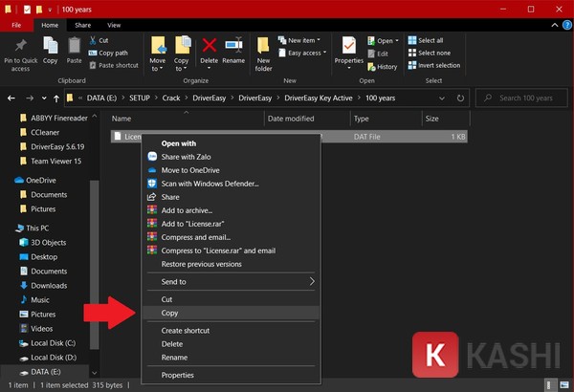Switch to the details view in the status bar
The height and width of the screenshot is (392, 574).
pos(549,385)
